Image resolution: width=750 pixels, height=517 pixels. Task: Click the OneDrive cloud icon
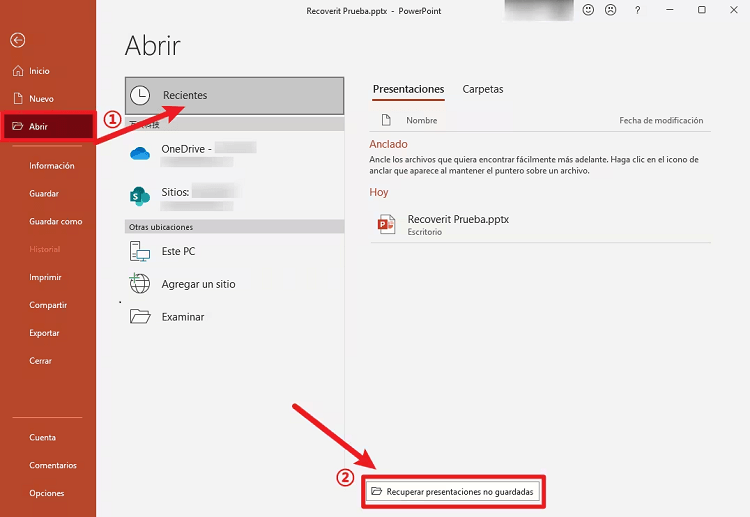tap(140, 154)
